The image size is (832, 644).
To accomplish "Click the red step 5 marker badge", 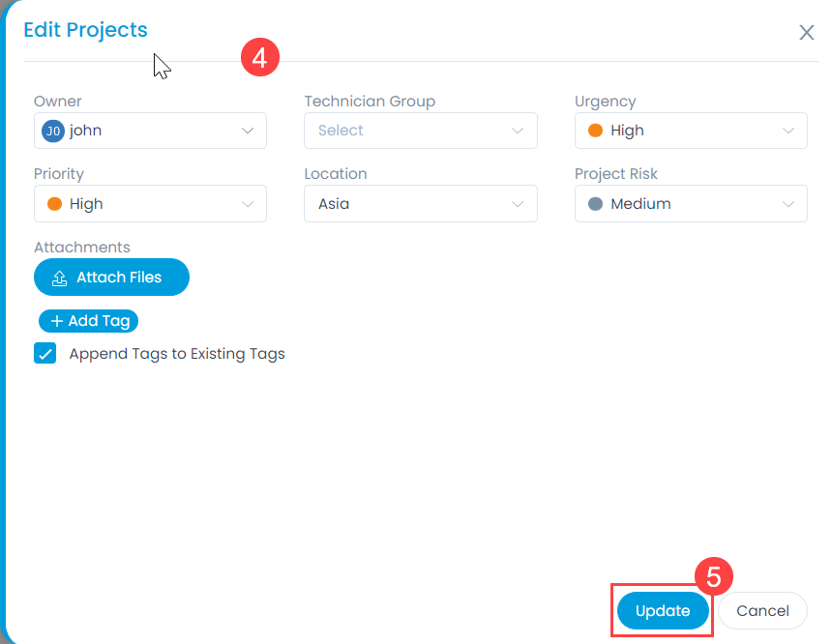I will coord(713,577).
